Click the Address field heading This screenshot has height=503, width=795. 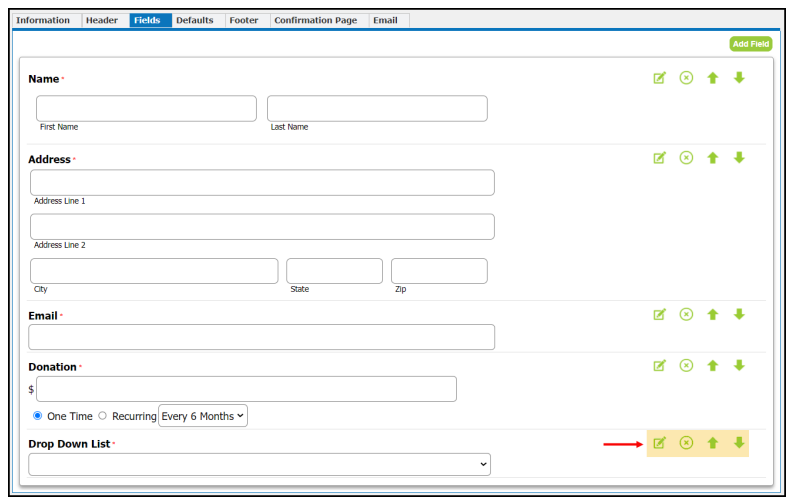click(x=49, y=159)
